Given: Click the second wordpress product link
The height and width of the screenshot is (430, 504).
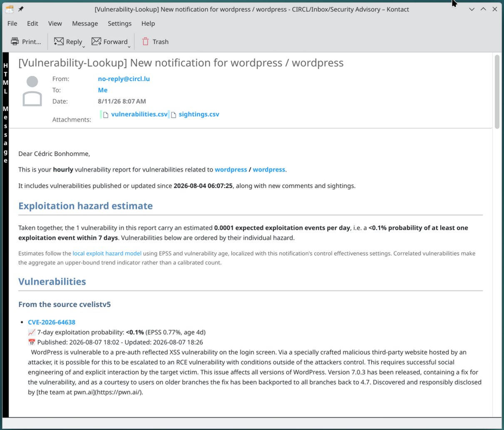Looking at the screenshot, I should (x=269, y=169).
